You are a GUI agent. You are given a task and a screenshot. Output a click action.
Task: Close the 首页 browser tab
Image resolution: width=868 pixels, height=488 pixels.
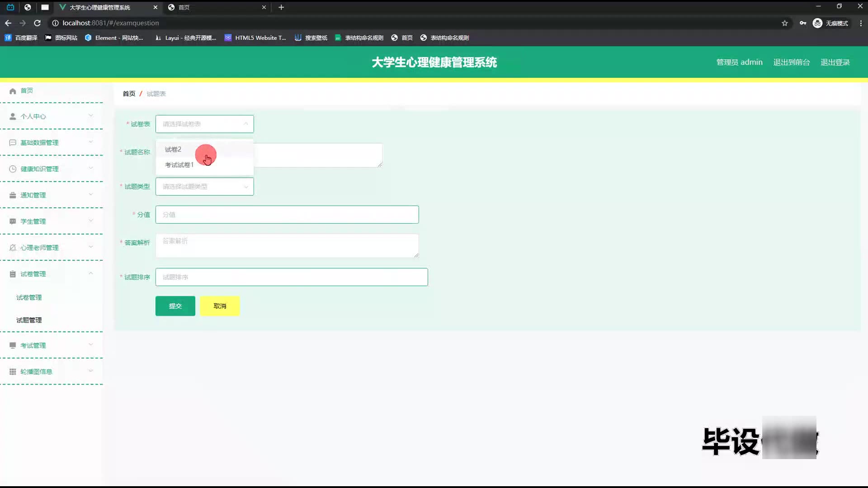264,7
